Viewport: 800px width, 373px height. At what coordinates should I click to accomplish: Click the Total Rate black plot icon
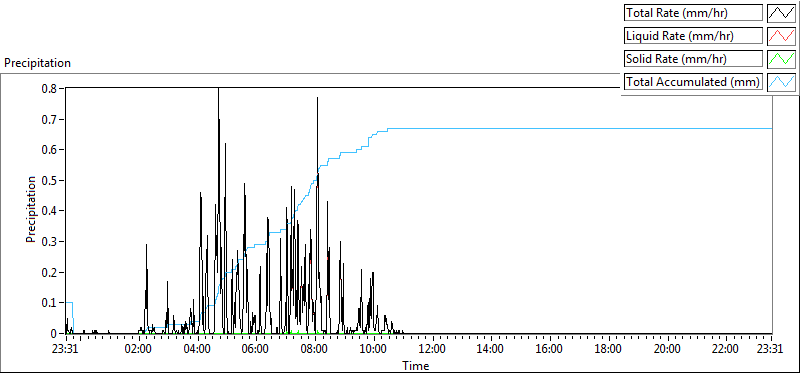click(x=782, y=13)
